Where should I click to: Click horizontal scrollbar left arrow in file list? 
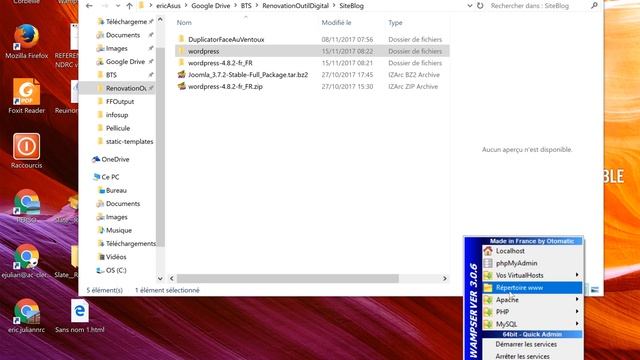coord(172,278)
